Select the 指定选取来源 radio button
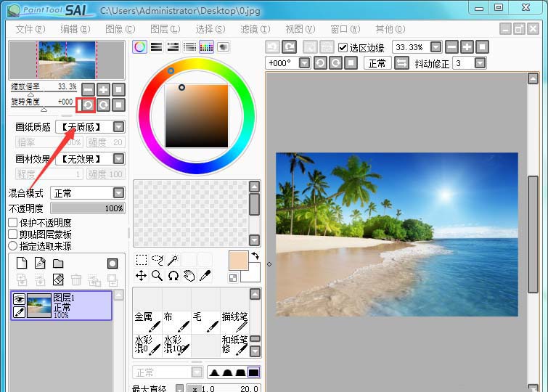Viewport: 548px width, 392px height. point(13,246)
